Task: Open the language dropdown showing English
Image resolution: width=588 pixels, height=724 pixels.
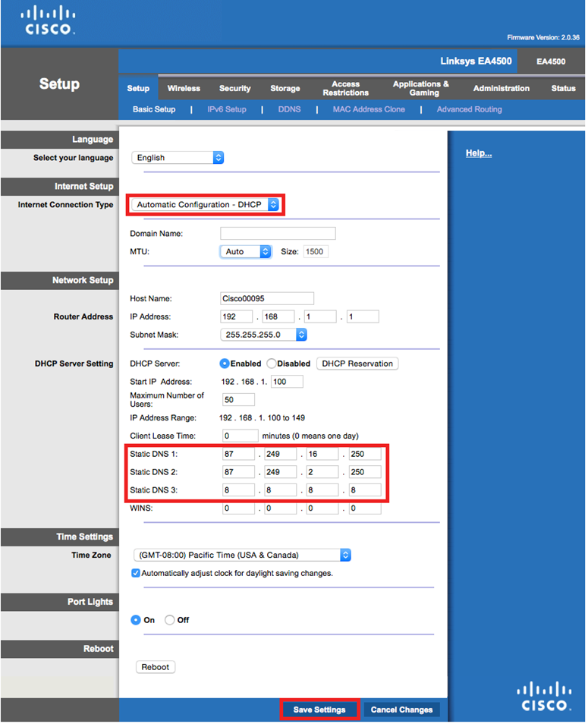Action: [178, 158]
